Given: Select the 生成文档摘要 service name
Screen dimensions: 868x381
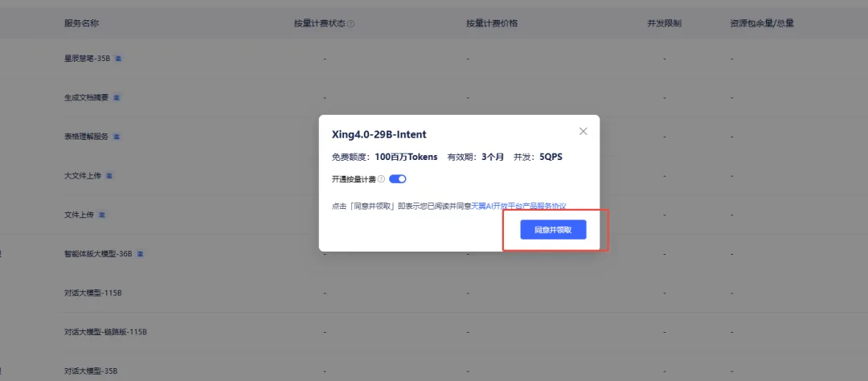Looking at the screenshot, I should (87, 97).
